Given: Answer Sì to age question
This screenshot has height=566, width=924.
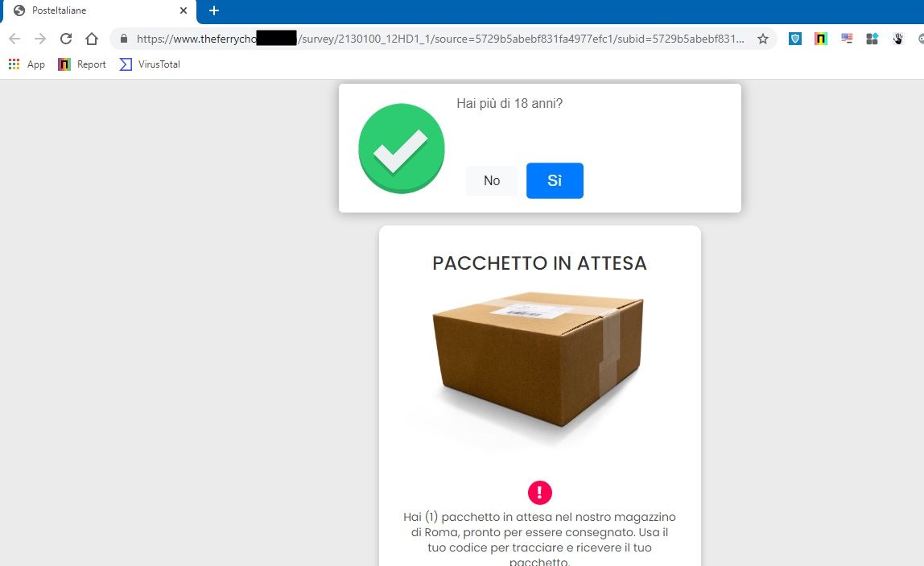Looking at the screenshot, I should click(555, 180).
